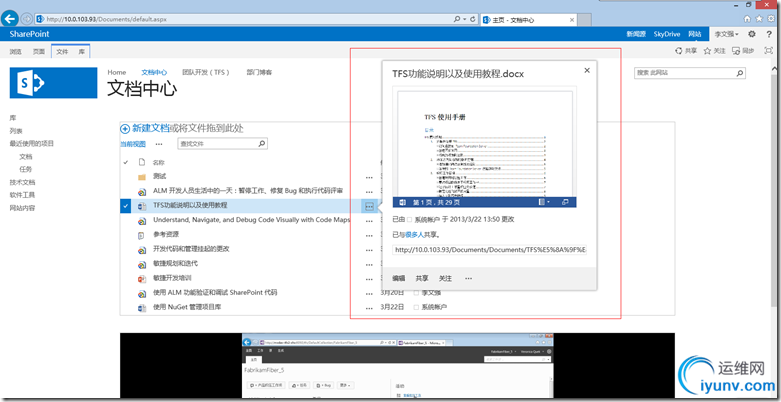Open ellipsis menu for 敏捷规划和迭代
This screenshot has width=781, height=402.
click(369, 265)
